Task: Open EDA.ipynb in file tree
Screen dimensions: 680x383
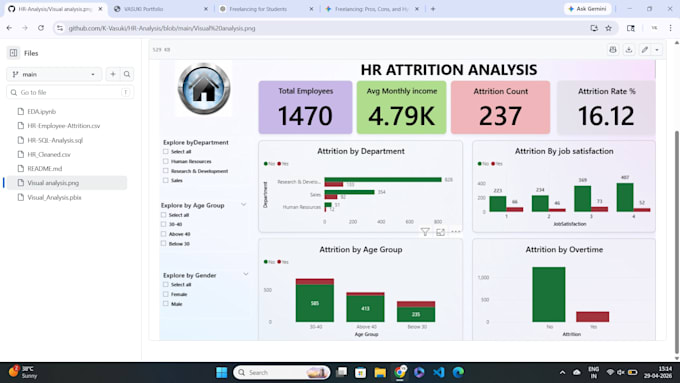Action: click(42, 111)
